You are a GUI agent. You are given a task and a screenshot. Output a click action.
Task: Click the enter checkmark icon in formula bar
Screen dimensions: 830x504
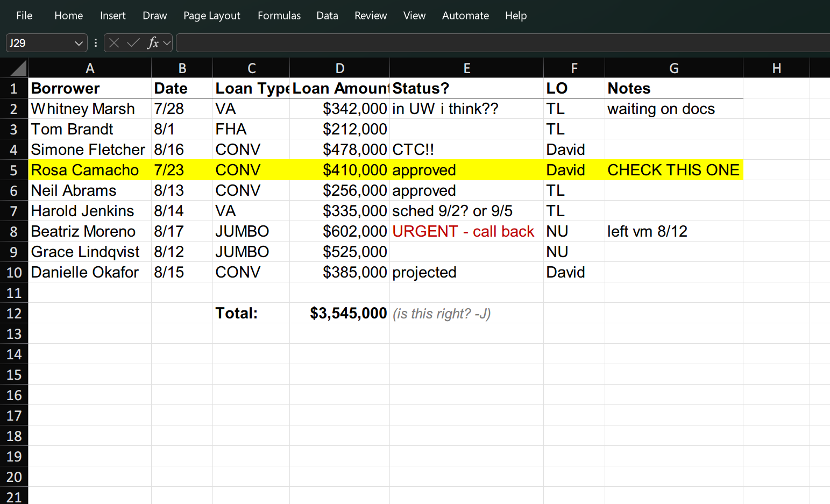coord(133,42)
